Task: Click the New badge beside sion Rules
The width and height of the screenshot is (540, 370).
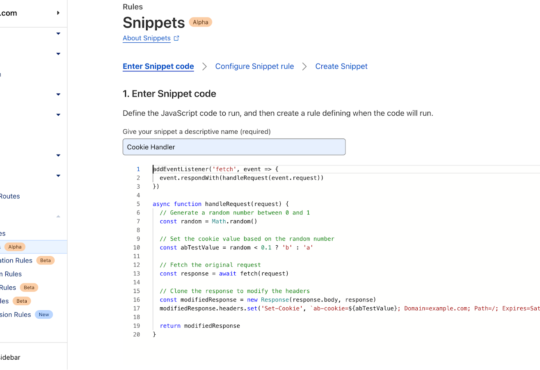Action: [x=44, y=315]
